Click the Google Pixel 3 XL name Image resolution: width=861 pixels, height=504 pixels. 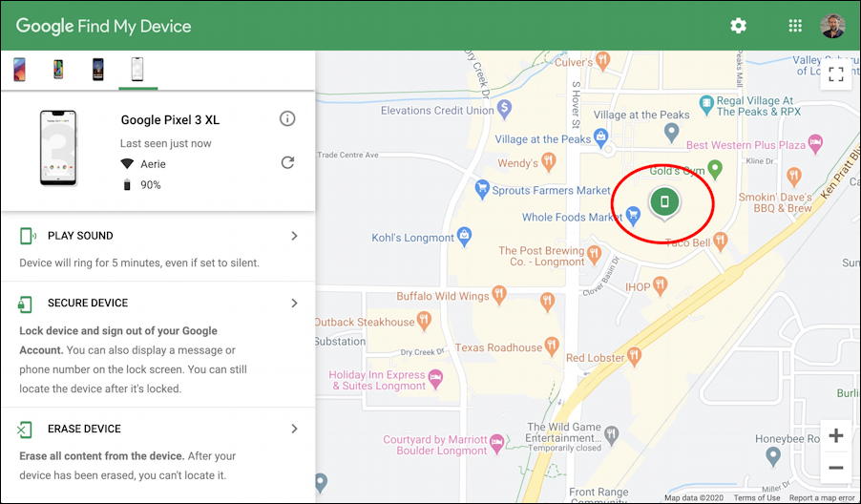[170, 119]
